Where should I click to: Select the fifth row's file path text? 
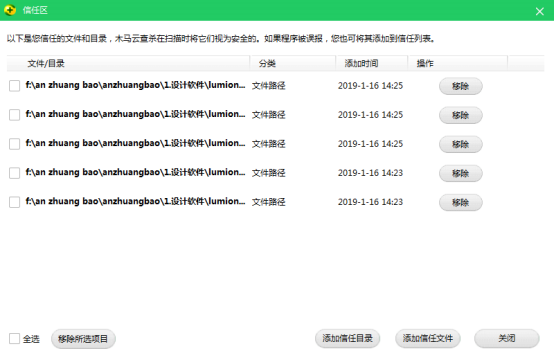(135, 201)
